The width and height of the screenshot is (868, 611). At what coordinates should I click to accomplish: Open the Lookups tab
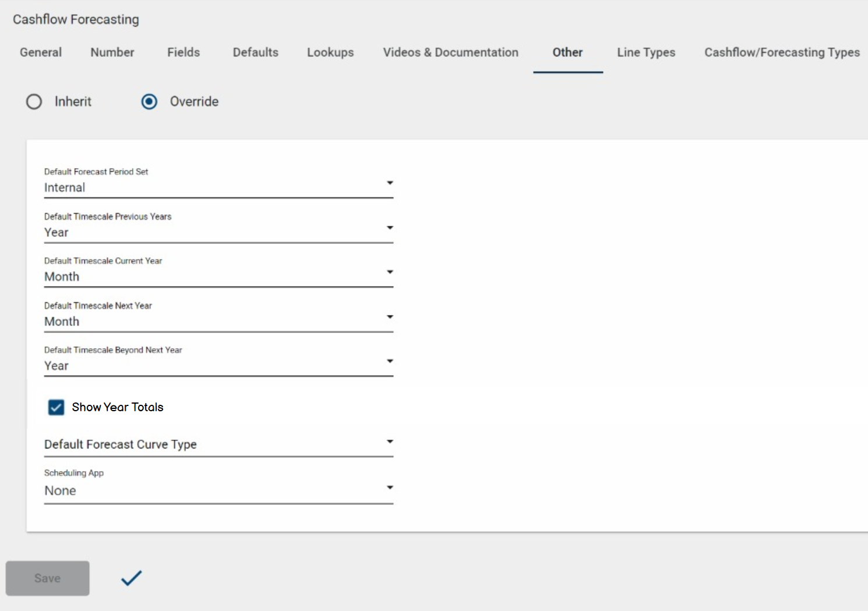330,52
